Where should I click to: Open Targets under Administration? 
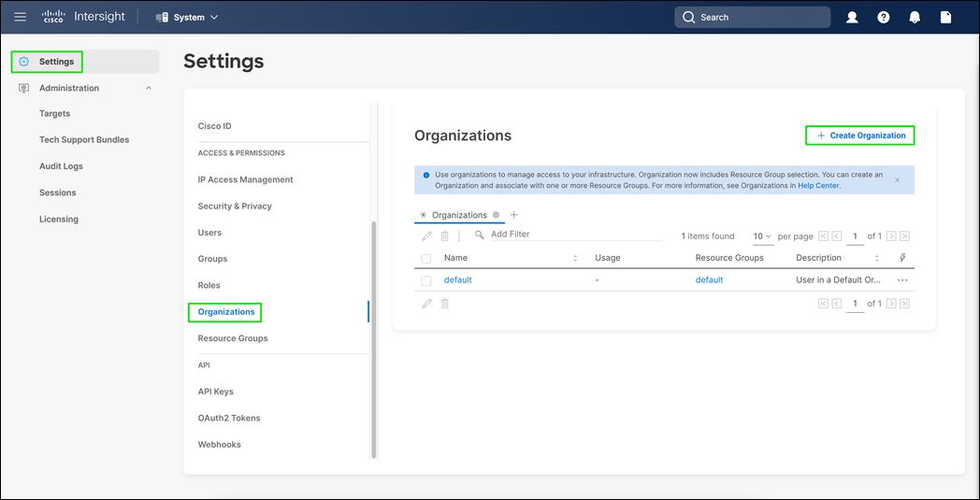pos(54,114)
